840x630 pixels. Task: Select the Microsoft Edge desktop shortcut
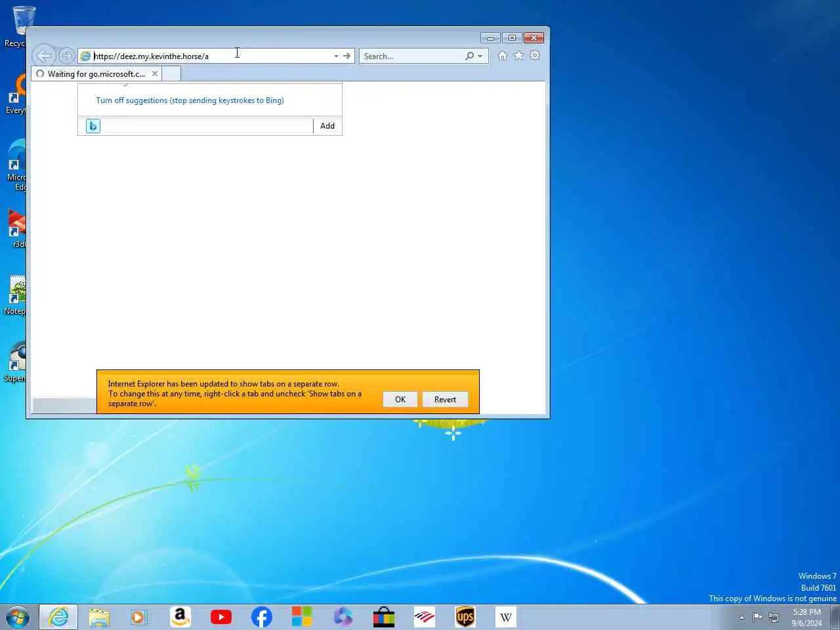(17, 164)
